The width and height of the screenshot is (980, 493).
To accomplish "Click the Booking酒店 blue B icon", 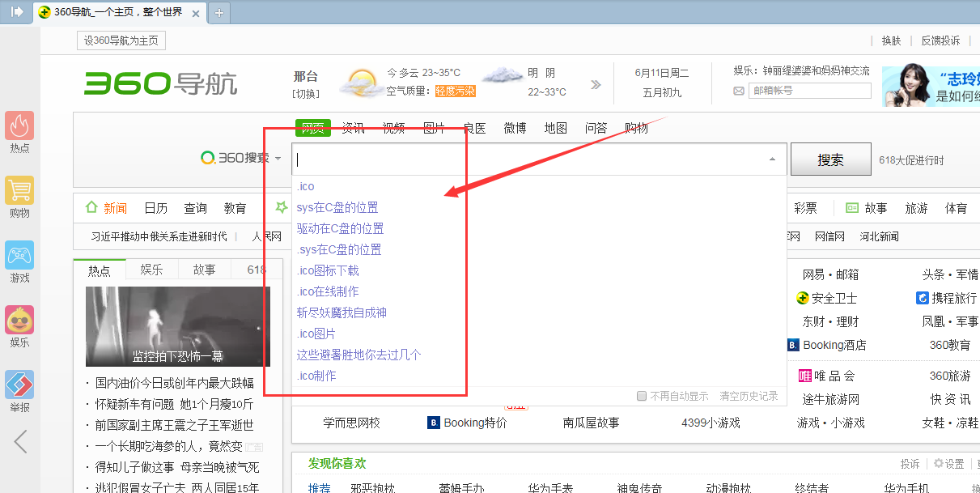I will coord(793,345).
